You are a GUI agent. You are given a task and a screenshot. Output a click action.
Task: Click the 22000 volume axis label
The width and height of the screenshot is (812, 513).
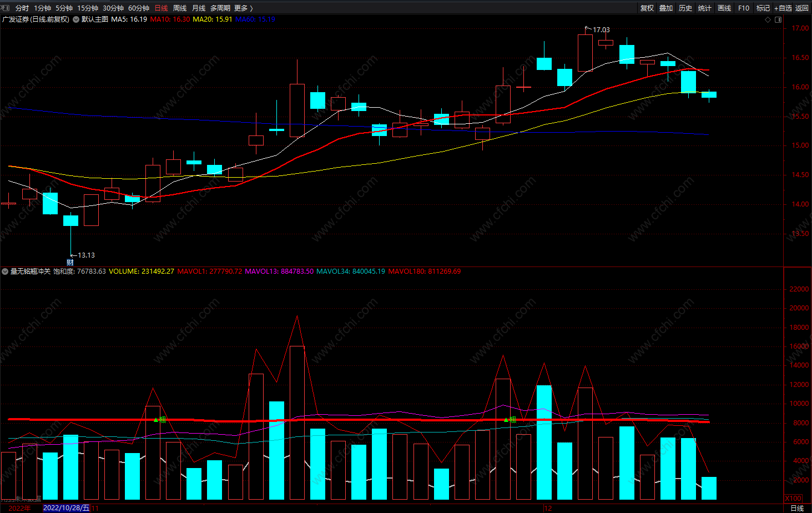799,289
